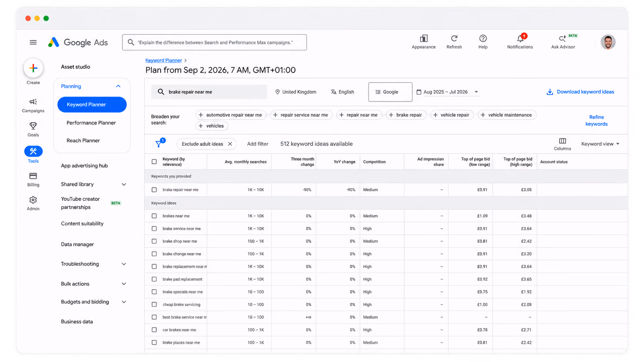This screenshot has width=644, height=362.
Task: Open Notifications bell
Action: [x=520, y=38]
